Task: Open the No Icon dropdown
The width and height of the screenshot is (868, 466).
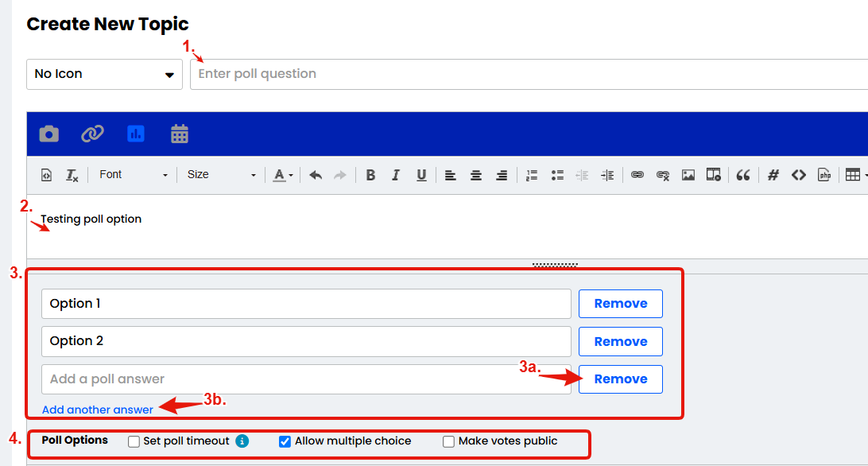Action: coord(105,74)
